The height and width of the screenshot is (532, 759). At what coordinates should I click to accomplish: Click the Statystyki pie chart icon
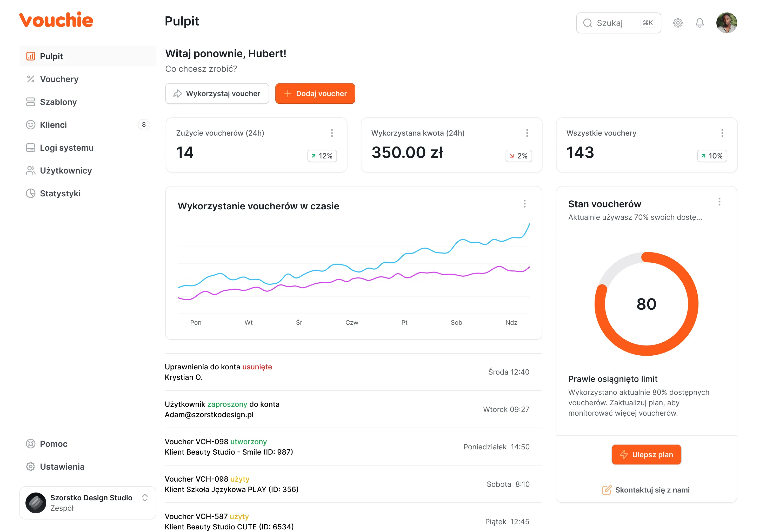coord(30,194)
